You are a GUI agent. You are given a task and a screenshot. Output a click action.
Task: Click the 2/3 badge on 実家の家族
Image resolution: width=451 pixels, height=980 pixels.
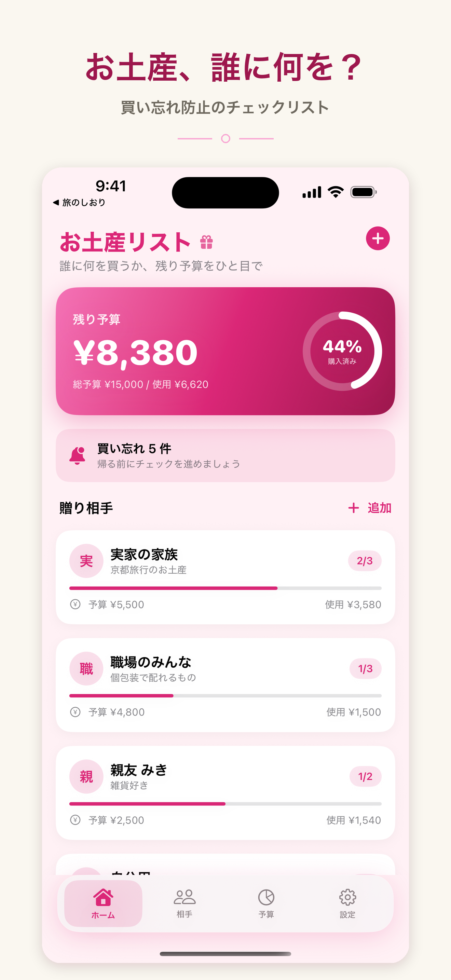tap(365, 561)
